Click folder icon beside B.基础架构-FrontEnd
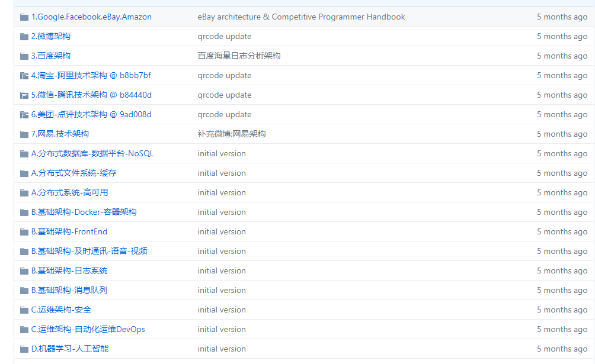 24,231
